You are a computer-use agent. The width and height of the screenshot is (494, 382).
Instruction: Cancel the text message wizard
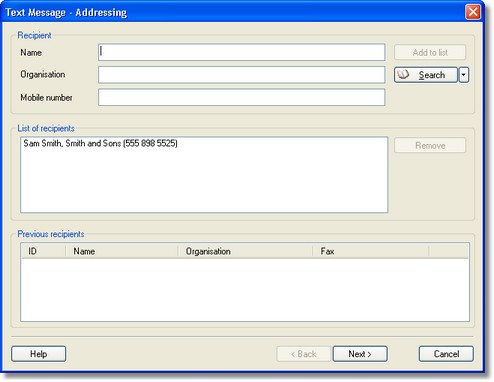446,354
